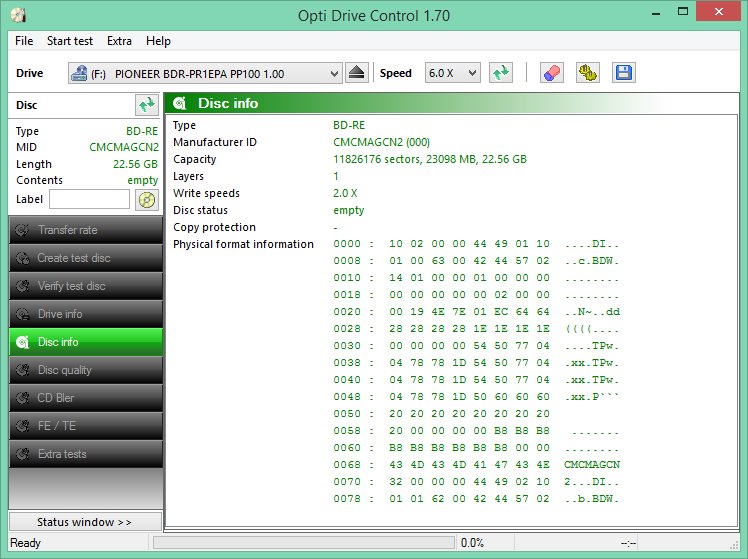Expand the Status window
748x559 pixels.
(85, 522)
